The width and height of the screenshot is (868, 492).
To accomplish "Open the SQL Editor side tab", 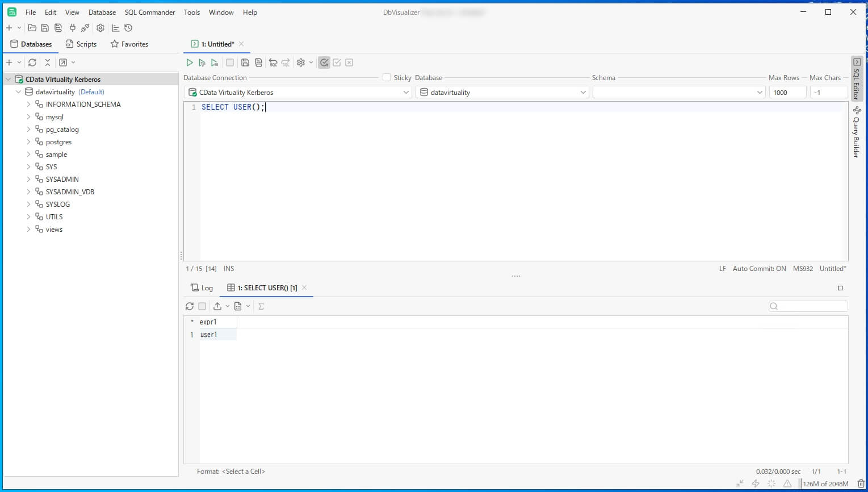I will tap(857, 79).
